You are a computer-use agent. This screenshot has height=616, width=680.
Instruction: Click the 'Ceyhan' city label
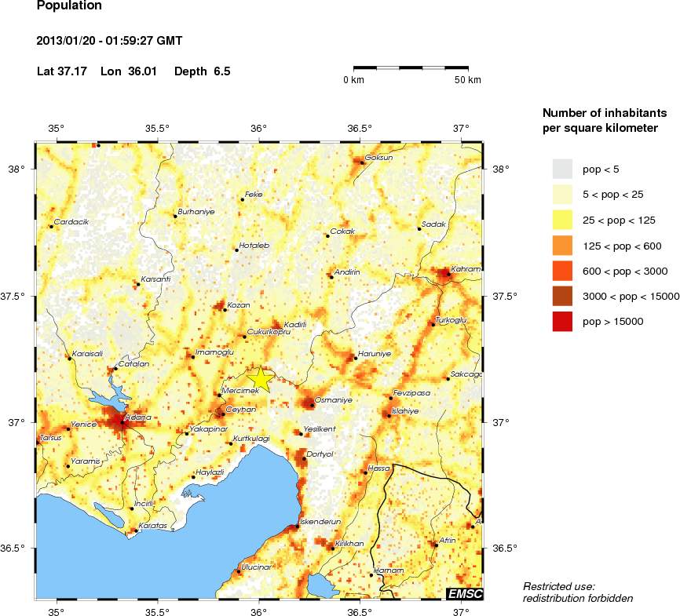[x=241, y=410]
